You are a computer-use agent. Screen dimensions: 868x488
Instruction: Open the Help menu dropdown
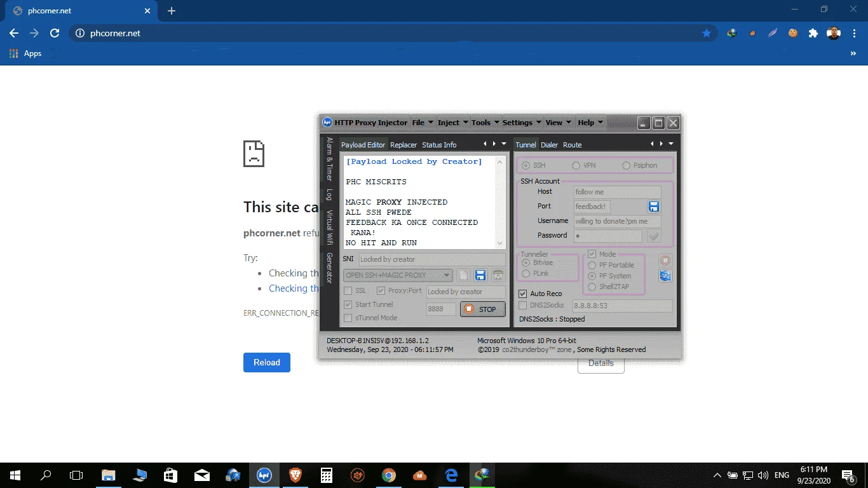coord(590,123)
